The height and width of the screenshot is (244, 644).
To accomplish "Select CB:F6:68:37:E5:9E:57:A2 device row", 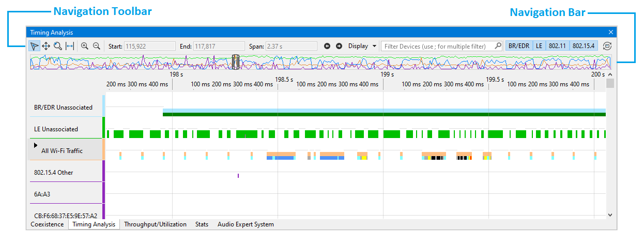I will (66, 216).
